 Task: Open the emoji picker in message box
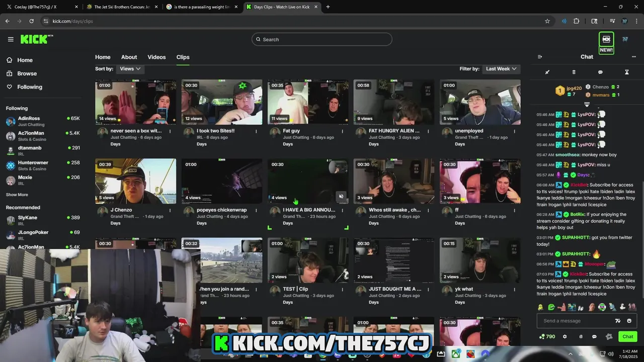click(x=629, y=321)
